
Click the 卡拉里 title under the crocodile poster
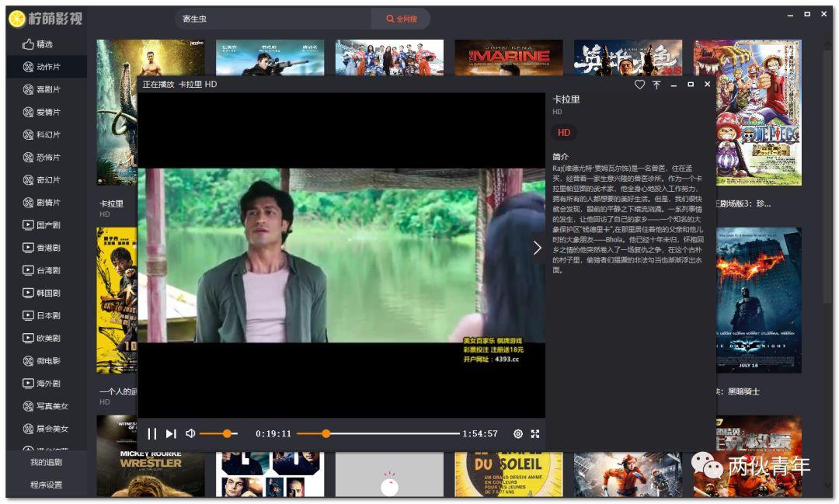tap(111, 203)
